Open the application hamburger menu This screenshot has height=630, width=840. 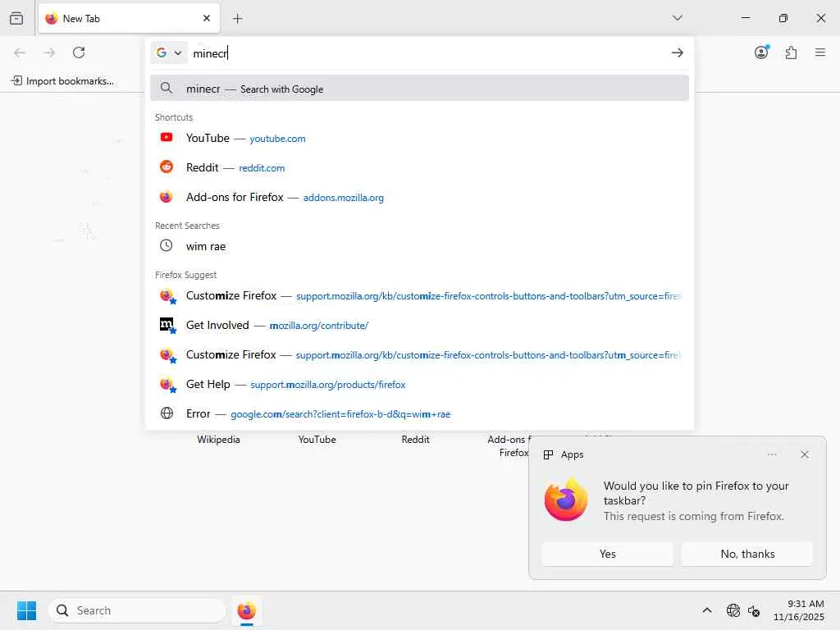point(820,52)
